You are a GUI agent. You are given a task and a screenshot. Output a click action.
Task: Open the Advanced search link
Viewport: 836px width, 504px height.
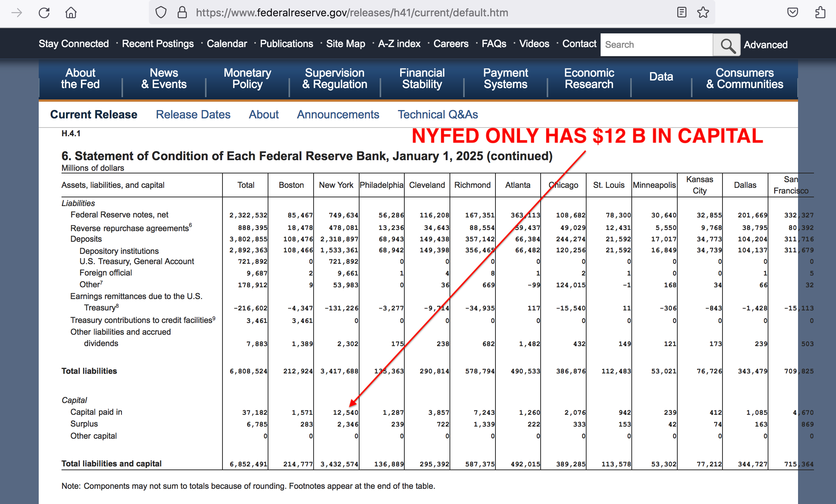pos(765,45)
